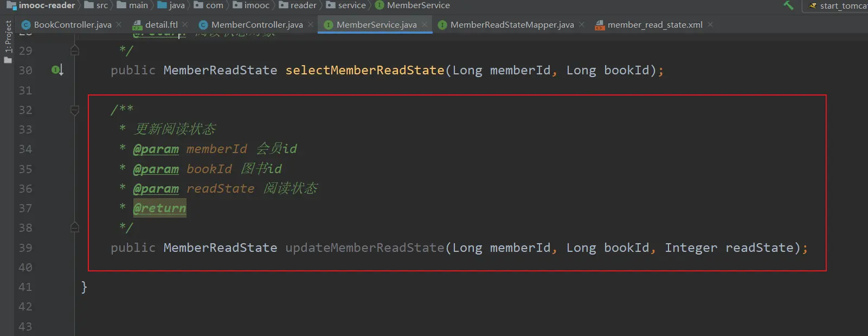
Task: Open the com breadcrumb package
Action: (209, 5)
